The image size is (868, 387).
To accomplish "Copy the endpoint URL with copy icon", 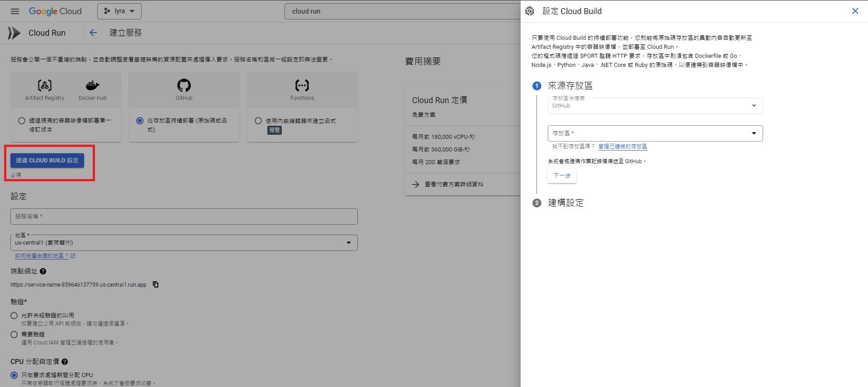I will click(x=156, y=284).
